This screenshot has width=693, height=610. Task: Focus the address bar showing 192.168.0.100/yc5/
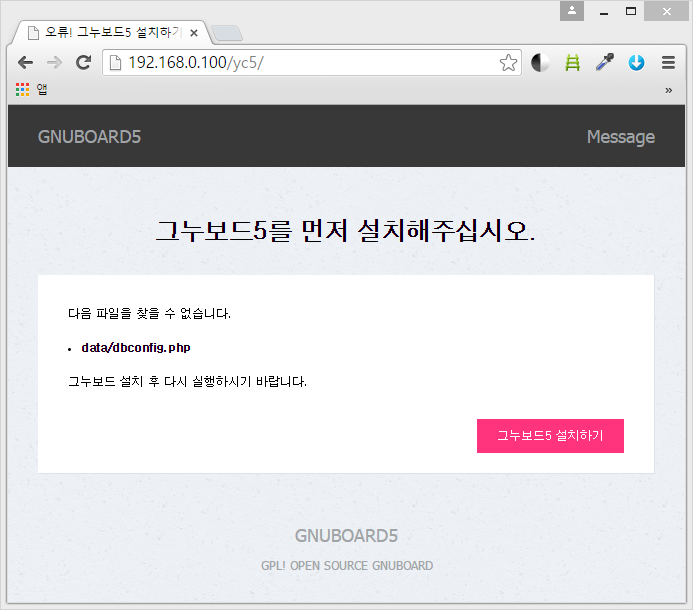[x=312, y=63]
